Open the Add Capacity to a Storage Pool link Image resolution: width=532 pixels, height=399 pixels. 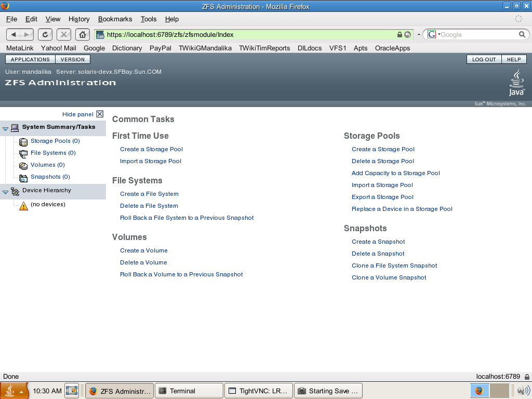(395, 172)
